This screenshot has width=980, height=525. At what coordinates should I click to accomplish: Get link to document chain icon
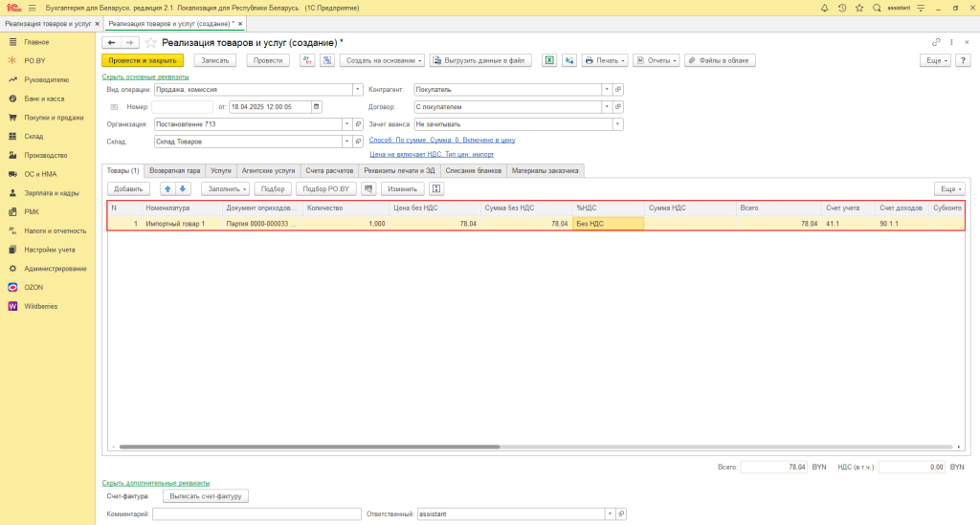coord(936,42)
